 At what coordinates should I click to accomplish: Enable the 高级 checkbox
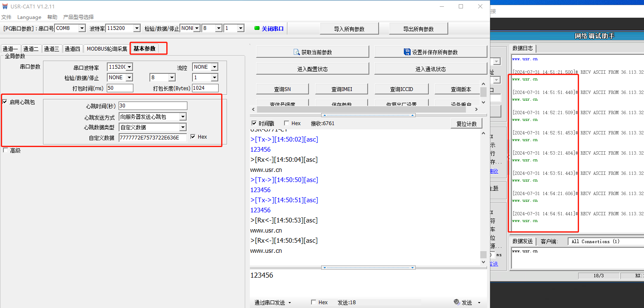coord(5,150)
